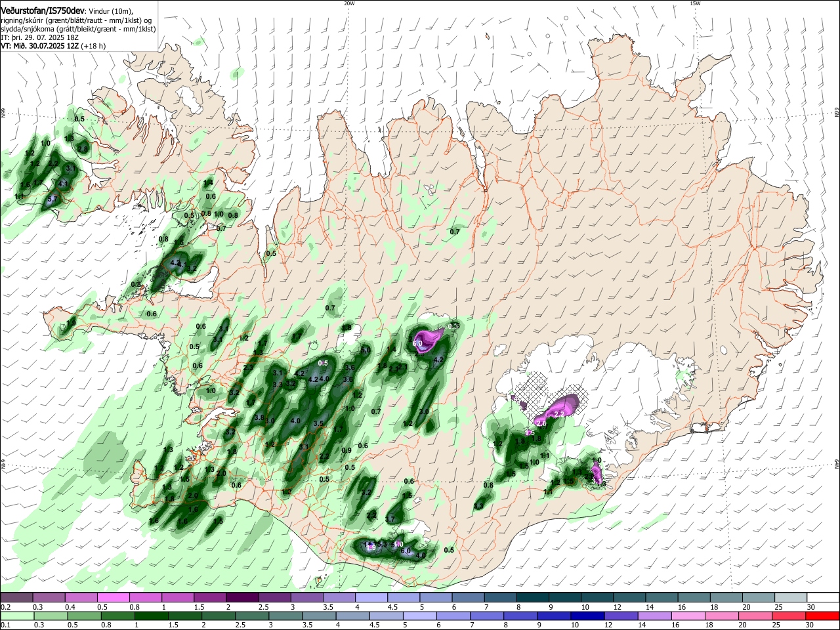Pick the lightest green 0.1 mm rain swatch
This screenshot has height=630, width=840.
[x=17, y=616]
